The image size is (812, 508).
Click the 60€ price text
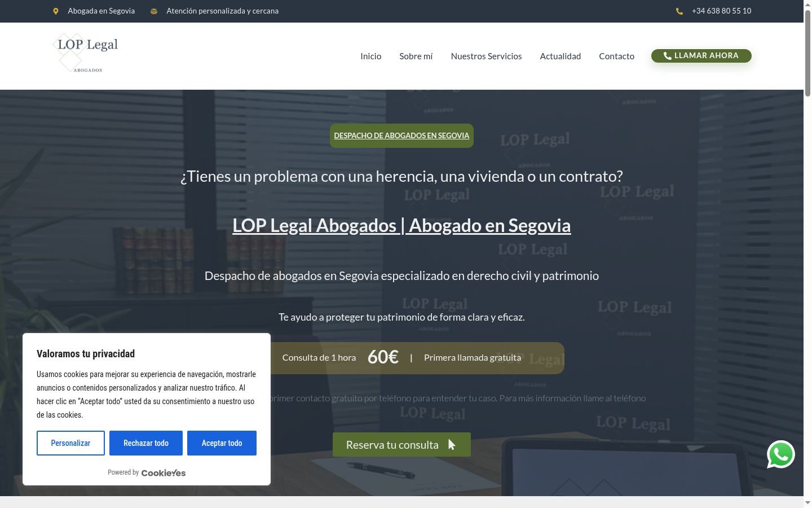383,357
